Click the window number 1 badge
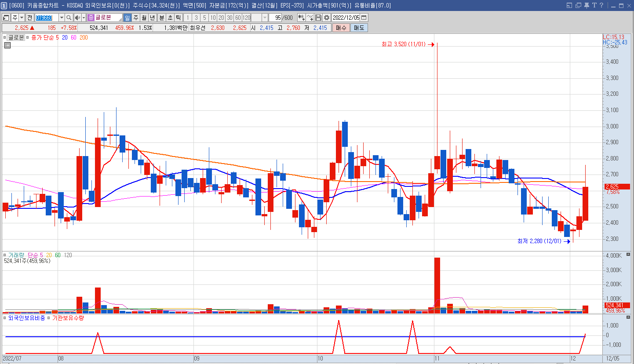This screenshot has width=634, height=364. pos(4,5)
